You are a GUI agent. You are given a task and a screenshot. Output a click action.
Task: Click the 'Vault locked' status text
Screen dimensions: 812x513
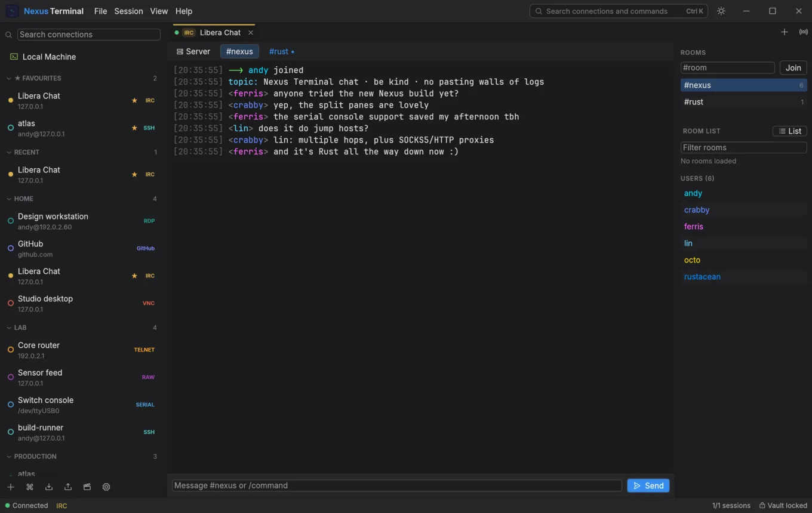point(788,506)
